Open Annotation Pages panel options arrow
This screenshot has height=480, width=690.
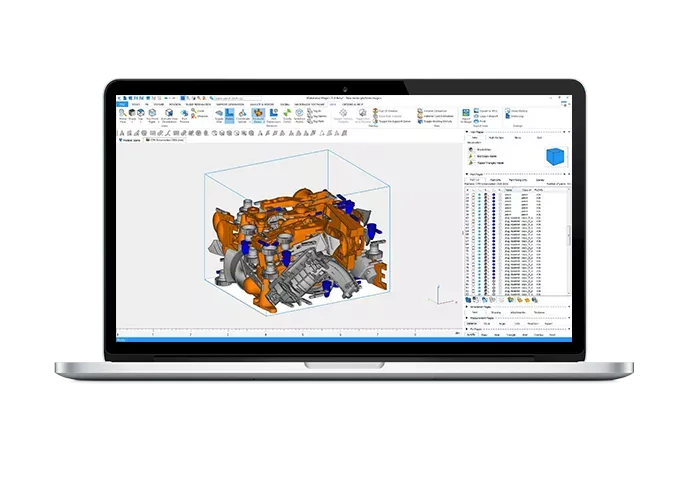pos(569,307)
